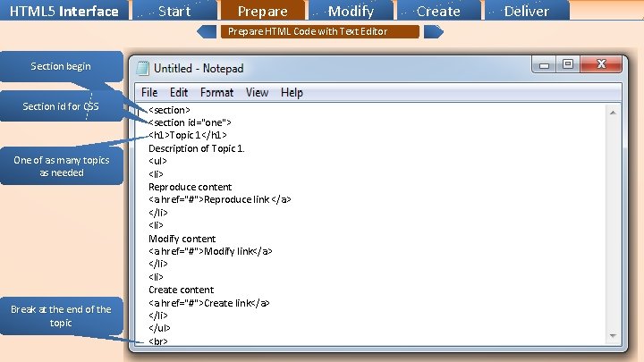Click the '<br>' line at the bottom
644x362 pixels.
coord(158,341)
